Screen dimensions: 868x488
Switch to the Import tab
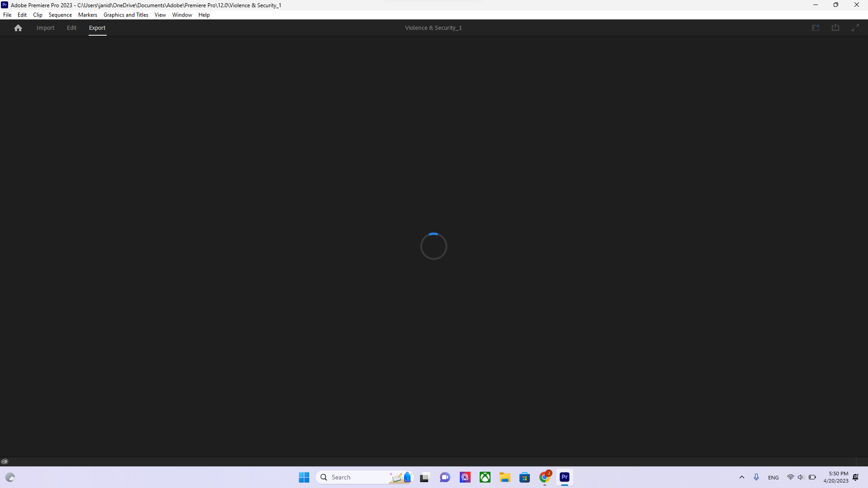[x=45, y=28]
